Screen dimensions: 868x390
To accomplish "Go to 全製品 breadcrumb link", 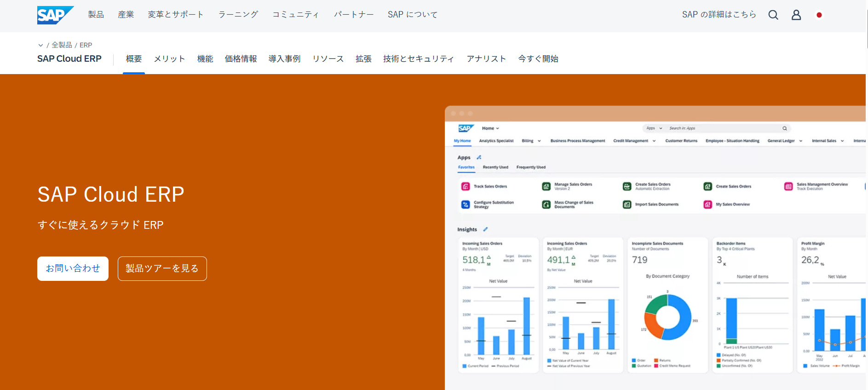I will click(62, 45).
